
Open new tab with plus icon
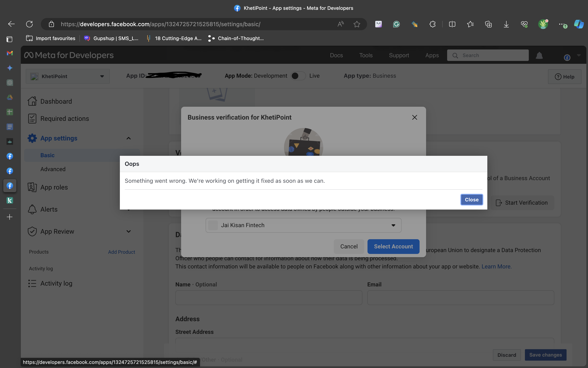[9, 217]
